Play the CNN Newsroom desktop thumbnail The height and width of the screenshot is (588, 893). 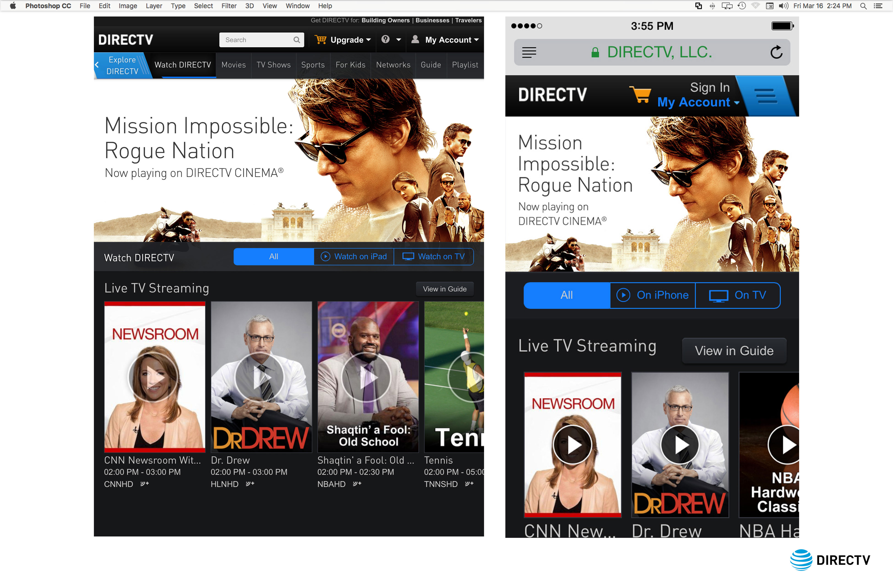[x=154, y=377]
